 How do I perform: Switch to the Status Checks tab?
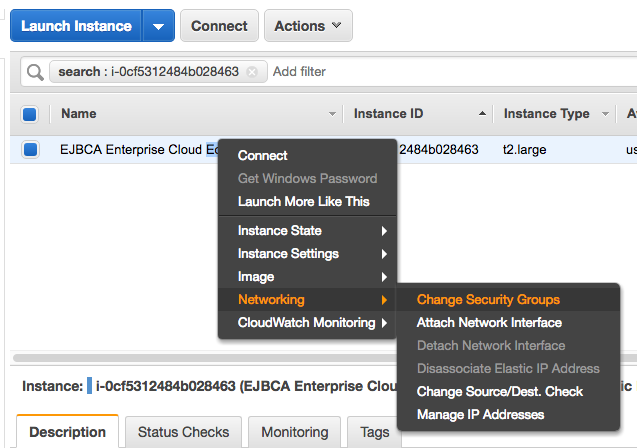[x=183, y=432]
